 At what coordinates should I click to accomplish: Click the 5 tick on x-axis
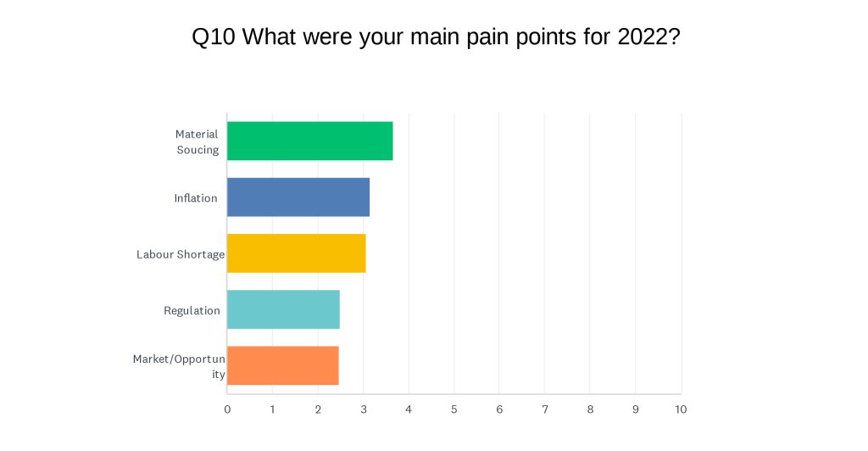pyautogui.click(x=454, y=409)
